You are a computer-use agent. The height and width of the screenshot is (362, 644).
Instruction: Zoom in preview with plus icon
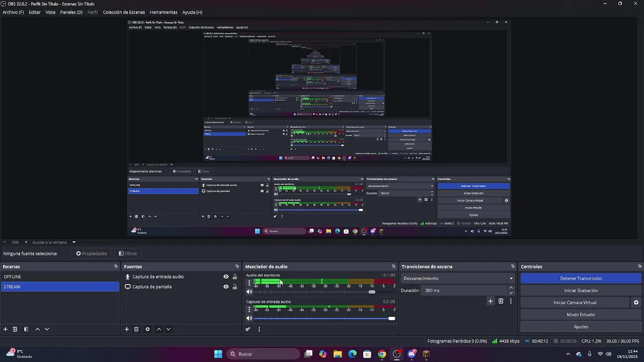tap(26, 242)
